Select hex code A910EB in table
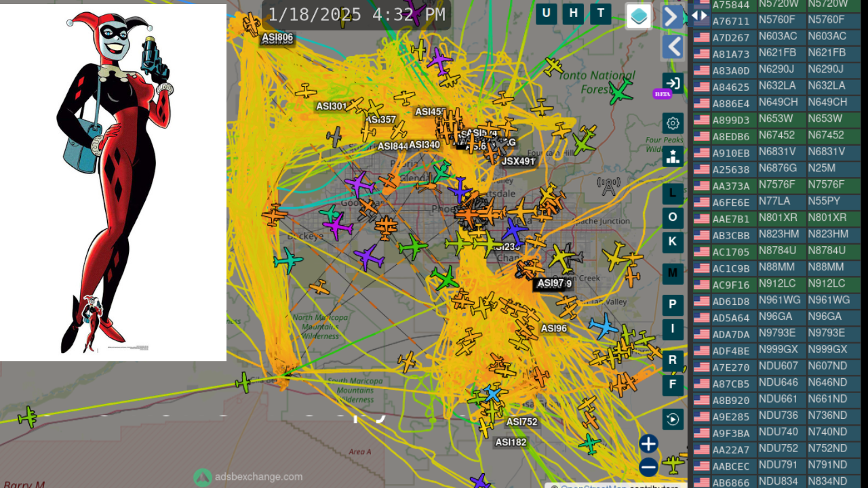 pyautogui.click(x=731, y=153)
